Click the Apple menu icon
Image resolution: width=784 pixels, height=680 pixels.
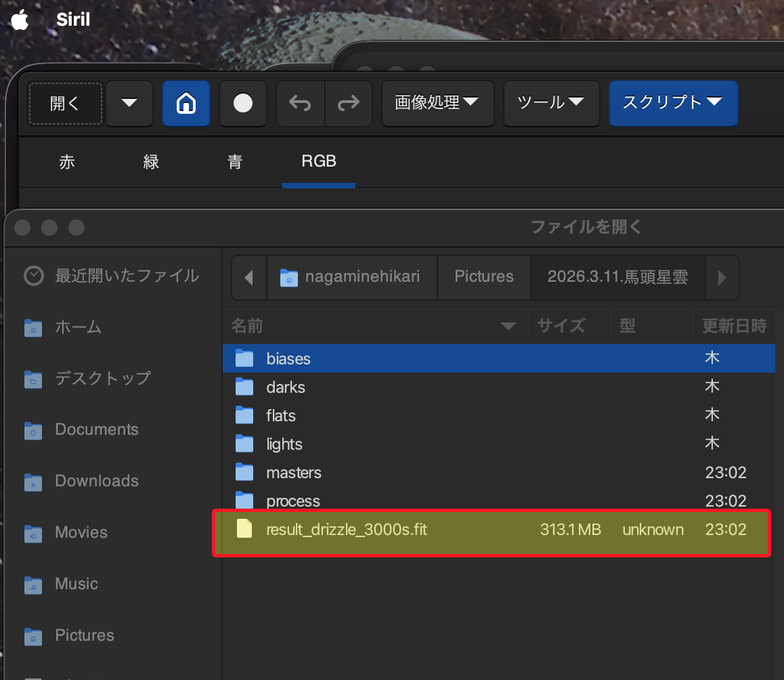(20, 20)
